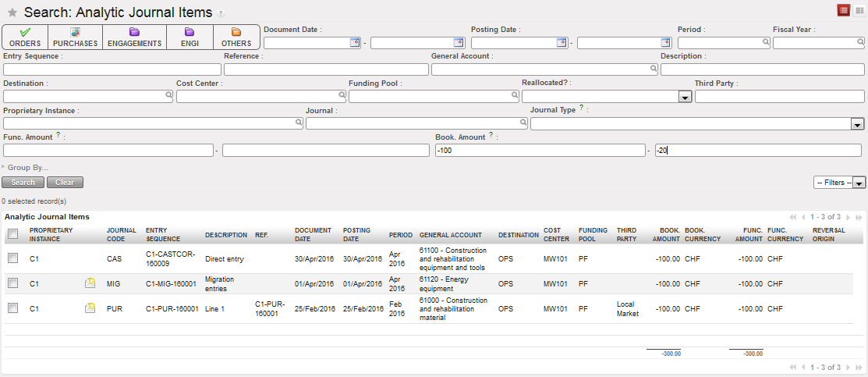Select all rows with the header checkbox
The width and height of the screenshot is (868, 377).
[x=12, y=234]
